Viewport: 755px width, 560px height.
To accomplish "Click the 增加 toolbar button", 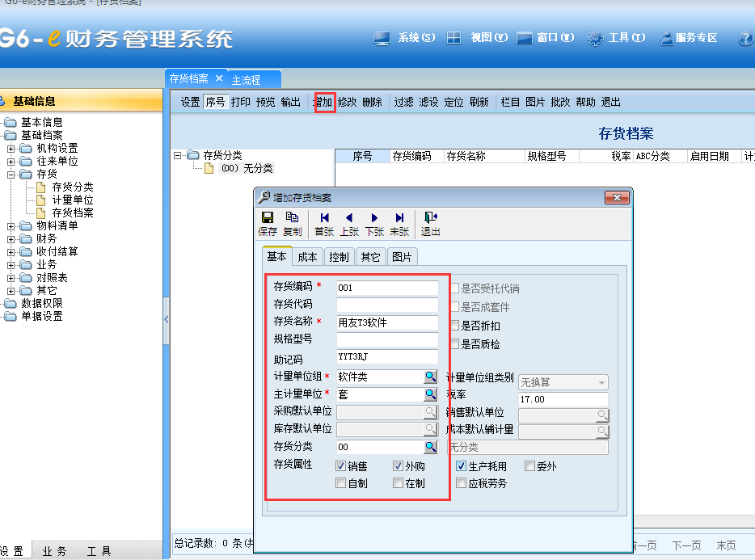I will pyautogui.click(x=324, y=103).
